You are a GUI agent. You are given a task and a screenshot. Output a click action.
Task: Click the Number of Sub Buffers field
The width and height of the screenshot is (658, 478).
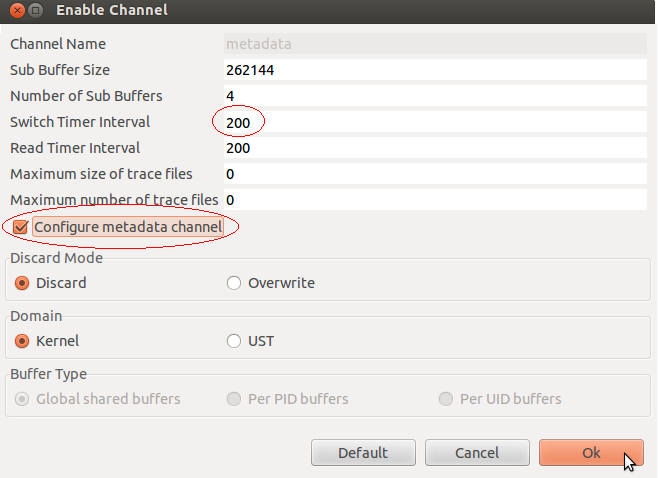(x=434, y=96)
